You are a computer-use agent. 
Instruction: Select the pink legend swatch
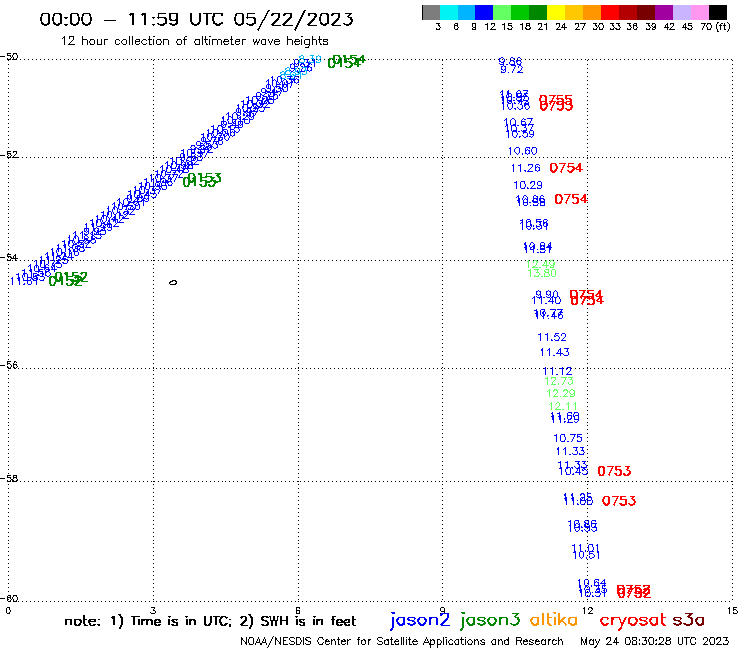click(699, 12)
